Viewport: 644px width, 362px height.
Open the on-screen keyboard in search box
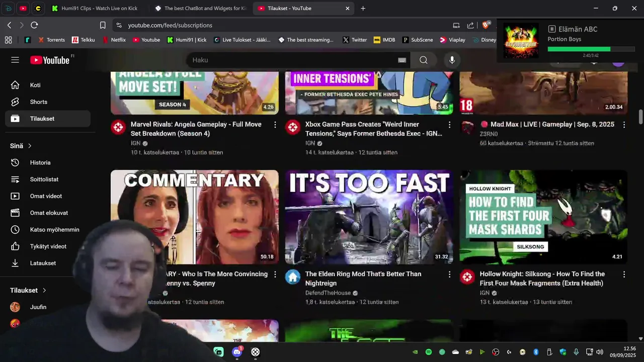[x=402, y=60]
